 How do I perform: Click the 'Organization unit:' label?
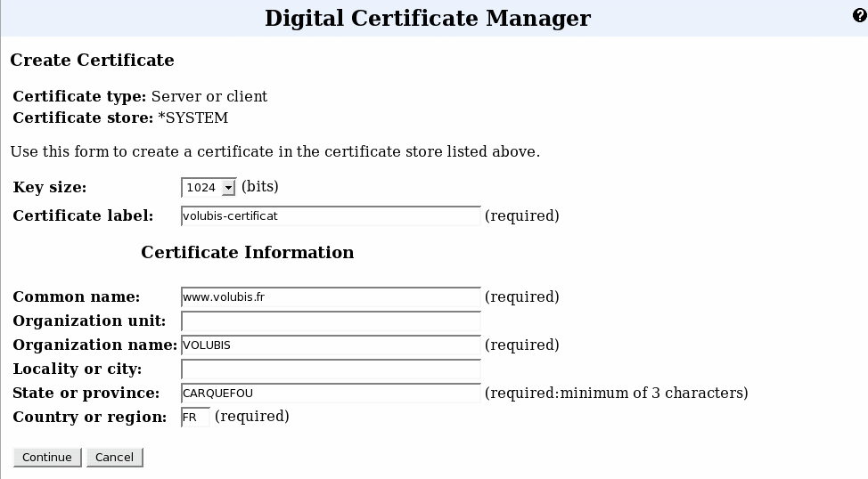point(89,321)
